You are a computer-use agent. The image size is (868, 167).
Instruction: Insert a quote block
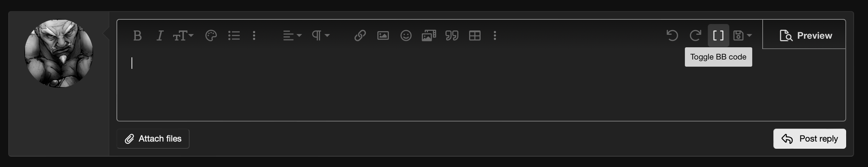point(452,35)
